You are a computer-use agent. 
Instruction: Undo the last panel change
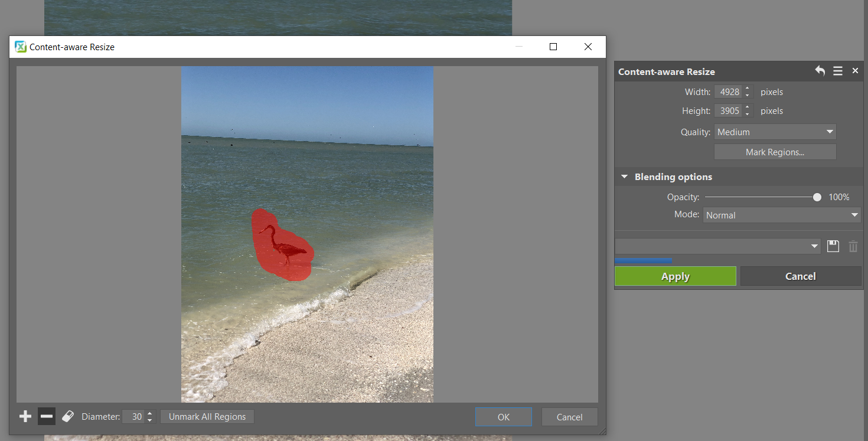click(x=820, y=71)
